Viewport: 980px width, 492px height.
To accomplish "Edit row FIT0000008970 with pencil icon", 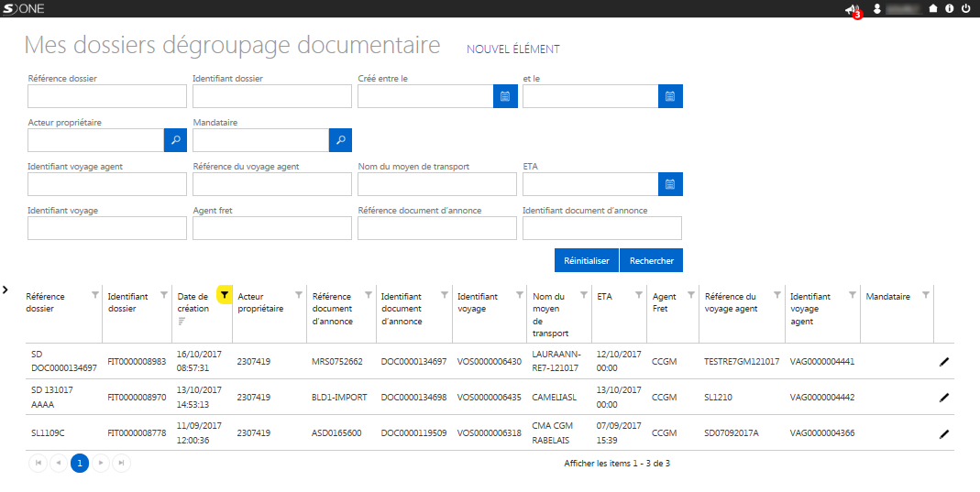I will [944, 397].
